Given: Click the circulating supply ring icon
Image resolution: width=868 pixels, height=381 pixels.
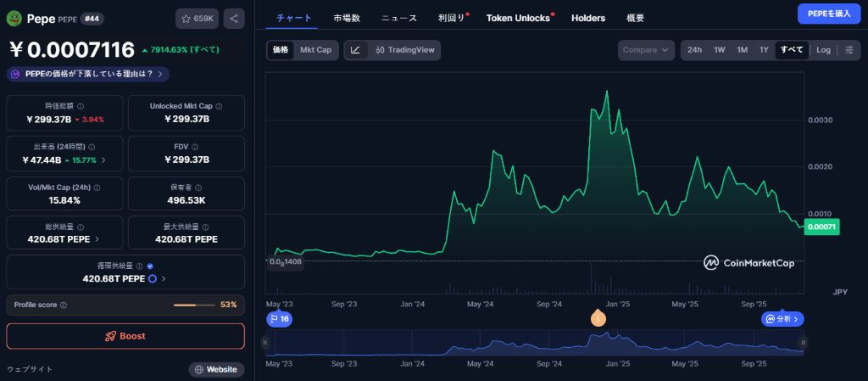Looking at the screenshot, I should (153, 278).
